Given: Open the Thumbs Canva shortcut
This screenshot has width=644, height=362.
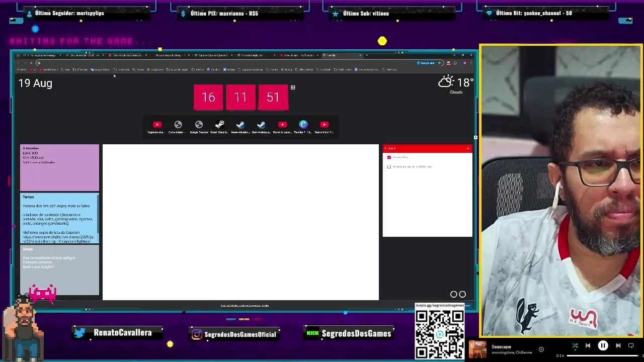Looking at the screenshot, I should [x=303, y=127].
